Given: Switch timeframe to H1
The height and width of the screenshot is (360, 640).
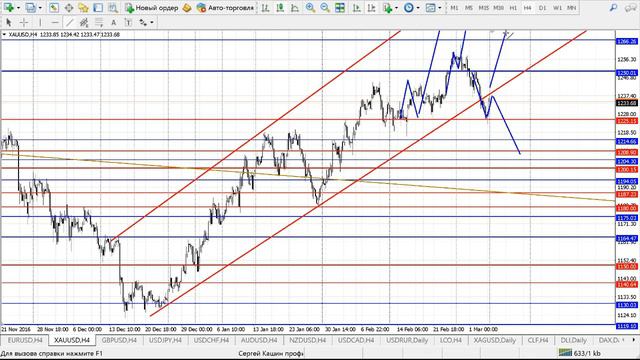Looking at the screenshot, I should 513,8.
